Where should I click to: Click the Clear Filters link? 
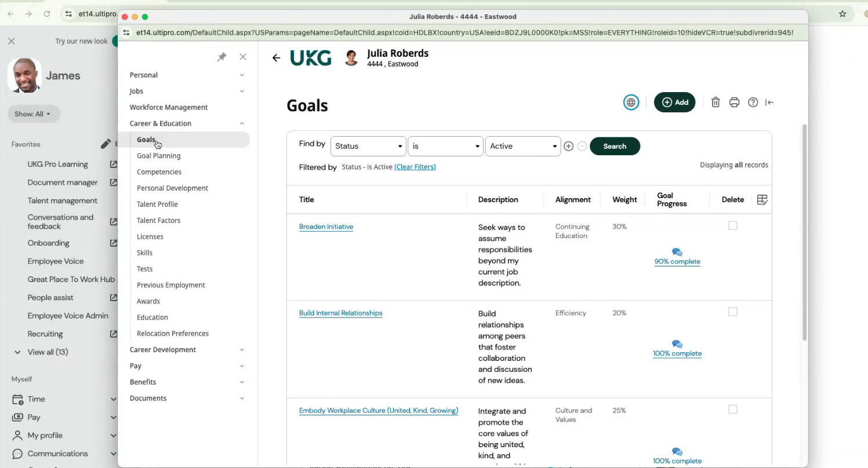tap(415, 167)
